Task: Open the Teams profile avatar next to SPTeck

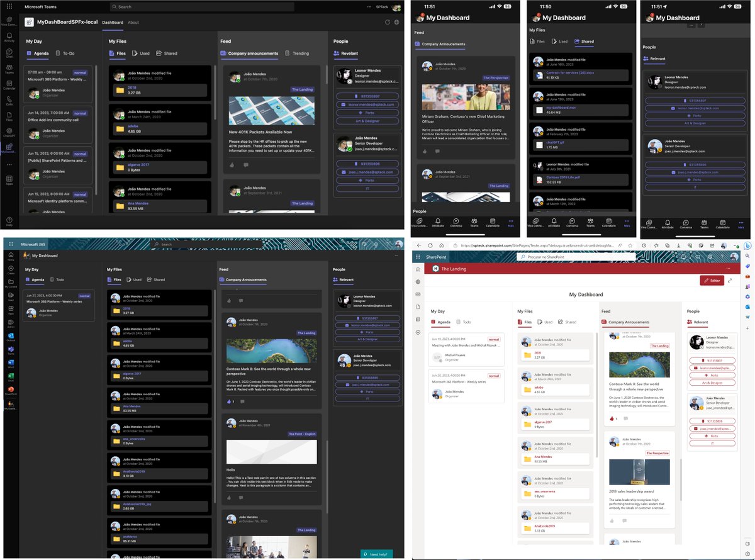Action: click(396, 7)
